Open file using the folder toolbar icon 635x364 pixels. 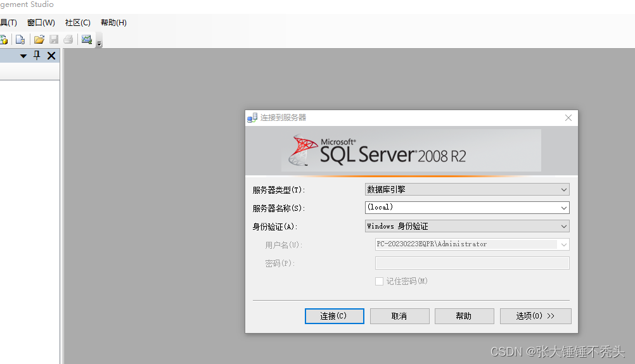click(39, 40)
